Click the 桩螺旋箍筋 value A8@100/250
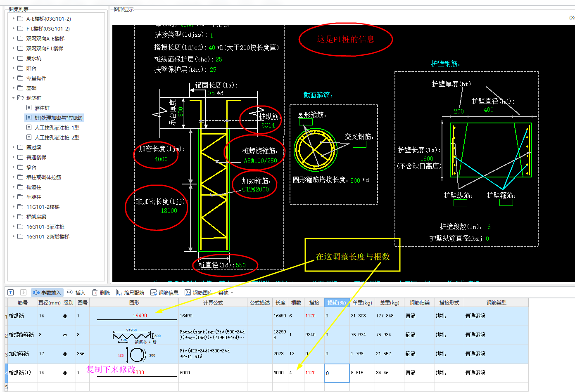 (x=260, y=161)
